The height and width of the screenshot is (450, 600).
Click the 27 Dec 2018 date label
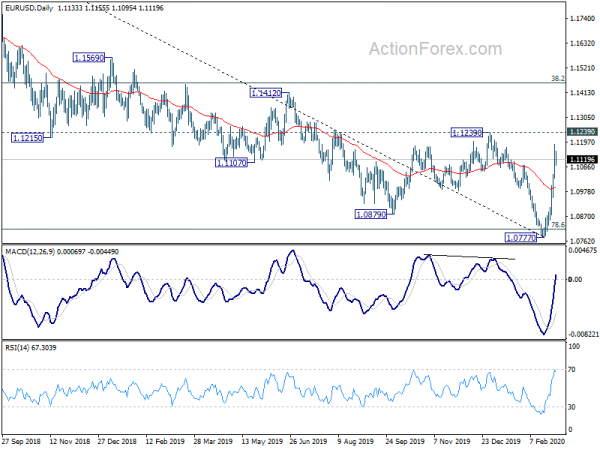(117, 441)
